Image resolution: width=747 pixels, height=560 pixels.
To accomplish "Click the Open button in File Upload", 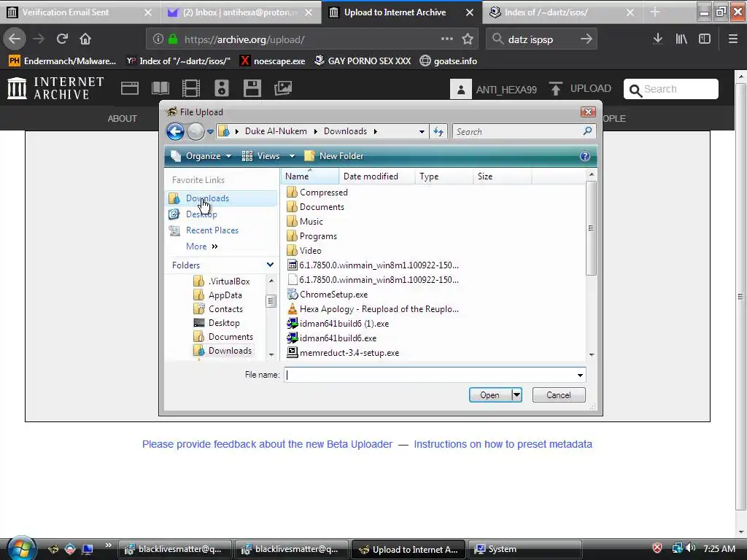I will click(x=489, y=394).
